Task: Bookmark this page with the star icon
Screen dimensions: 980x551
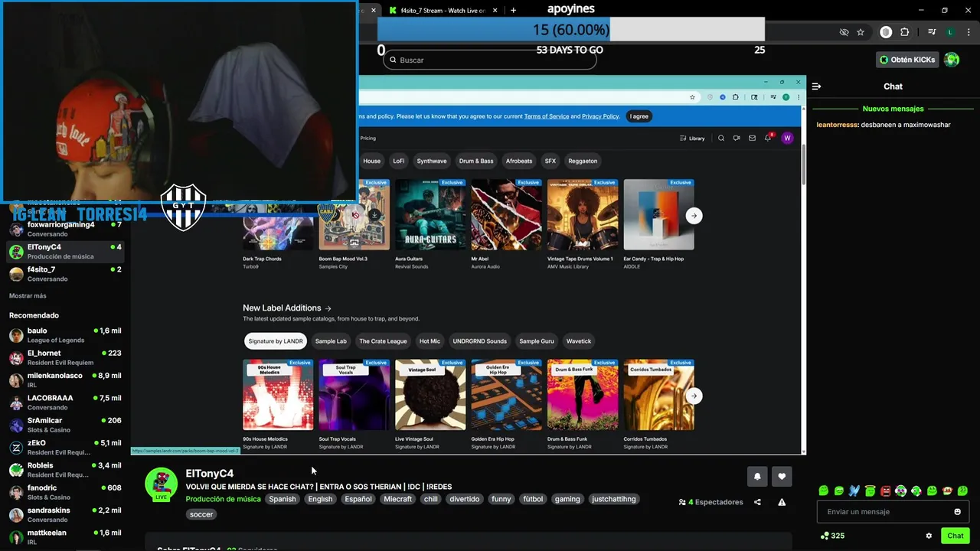Action: point(861,32)
